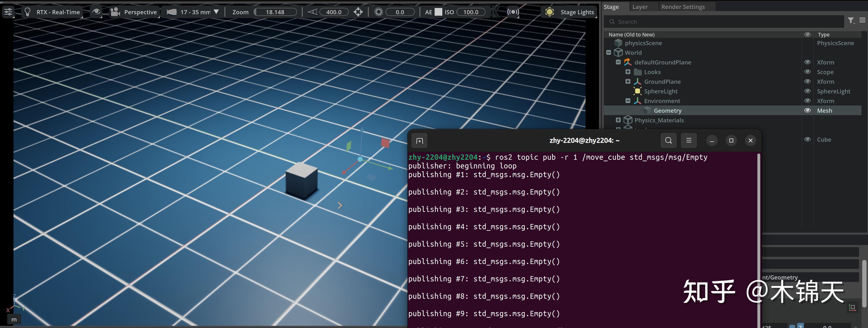This screenshot has height=328, width=868.
Task: Toggle the AE auto exposure checkbox
Action: coord(438,12)
